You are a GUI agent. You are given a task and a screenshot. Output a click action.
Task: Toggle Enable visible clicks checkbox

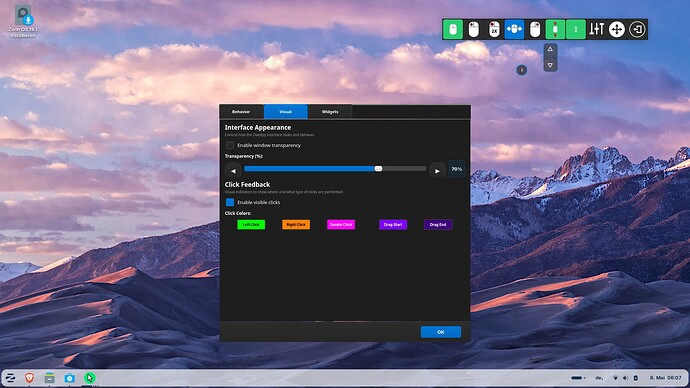[x=230, y=202]
